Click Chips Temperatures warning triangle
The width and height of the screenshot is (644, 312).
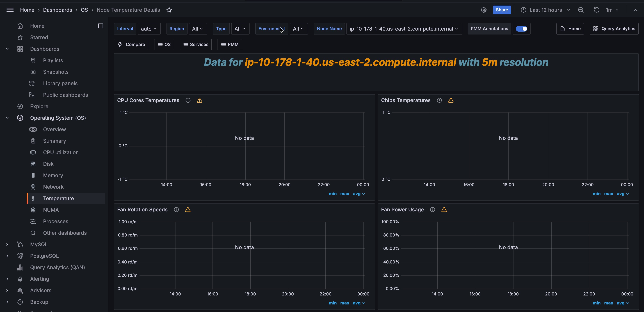pos(451,100)
